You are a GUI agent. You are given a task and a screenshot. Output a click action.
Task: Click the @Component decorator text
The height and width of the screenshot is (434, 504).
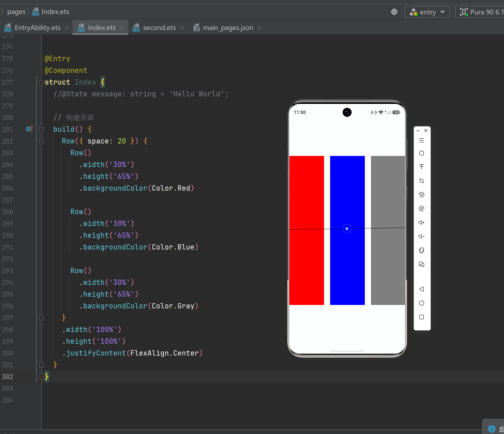pos(66,70)
